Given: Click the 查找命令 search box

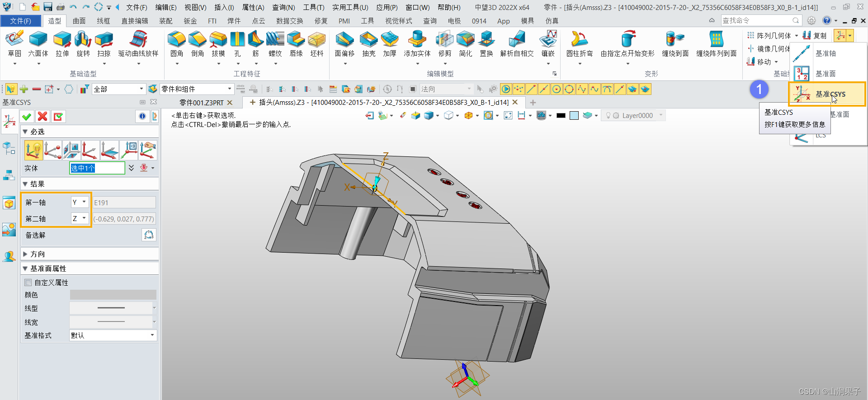Looking at the screenshot, I should coord(761,20).
